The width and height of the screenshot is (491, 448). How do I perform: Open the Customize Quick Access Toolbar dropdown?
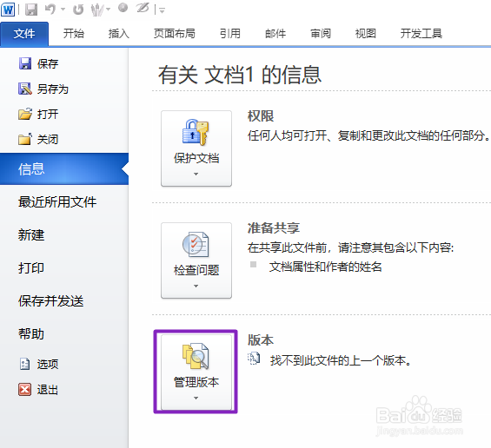coord(162,10)
